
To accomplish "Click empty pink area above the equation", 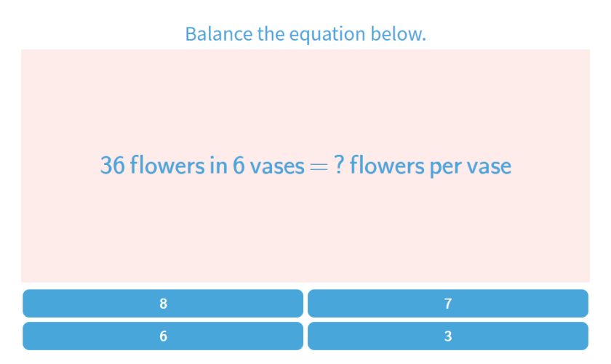I will 305,94.
